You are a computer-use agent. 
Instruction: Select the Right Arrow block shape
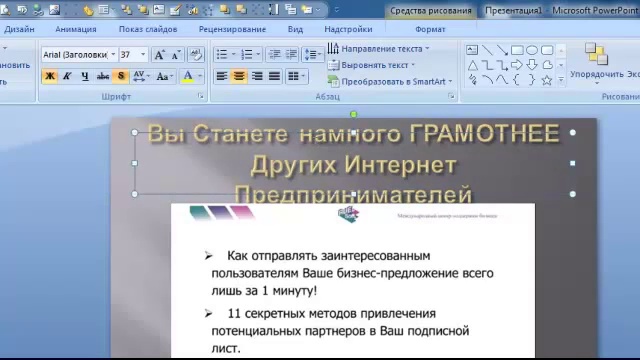click(517, 65)
